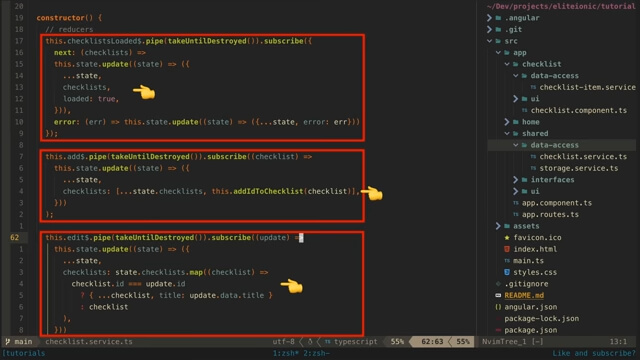The image size is (640, 360).
Task: Collapse the shared folder chevron
Action: 507,133
